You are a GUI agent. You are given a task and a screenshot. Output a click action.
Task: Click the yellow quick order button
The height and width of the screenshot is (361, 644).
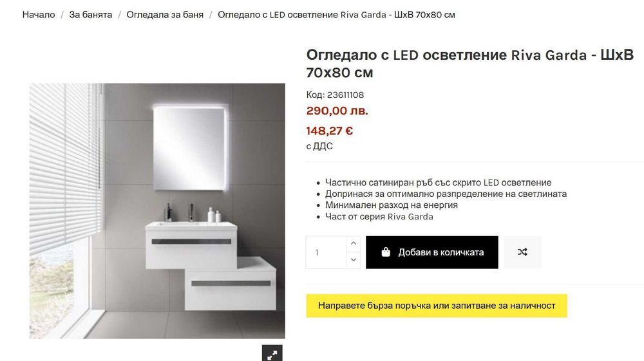pos(436,306)
